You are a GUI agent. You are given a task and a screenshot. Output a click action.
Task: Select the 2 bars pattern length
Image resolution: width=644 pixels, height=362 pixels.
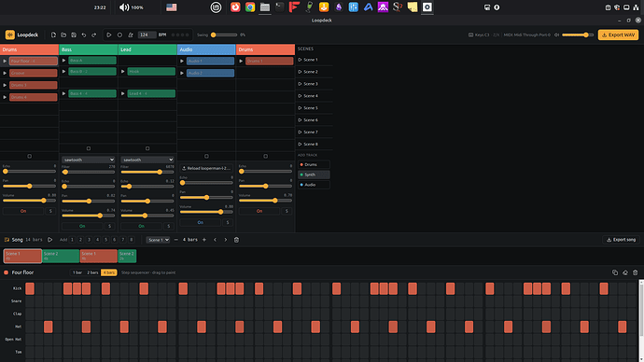92,272
